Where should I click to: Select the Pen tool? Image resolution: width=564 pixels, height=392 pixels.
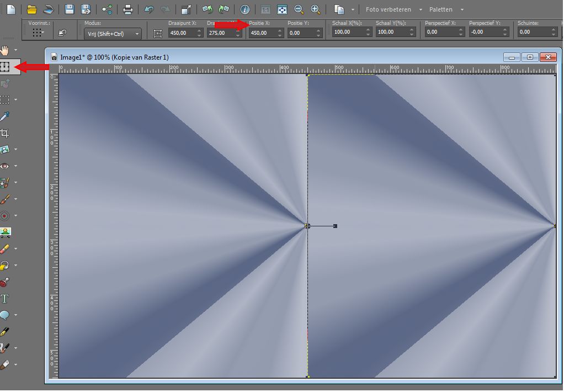click(4, 332)
